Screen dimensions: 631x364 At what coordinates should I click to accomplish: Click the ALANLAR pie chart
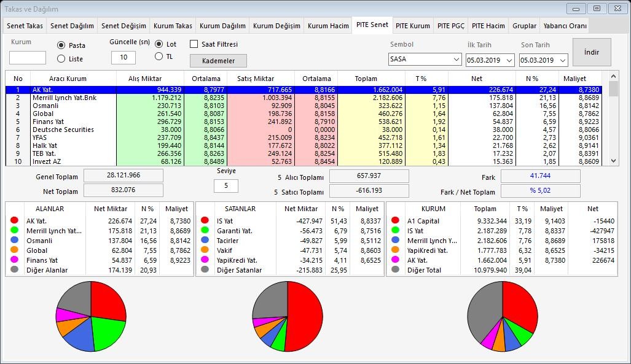click(91, 316)
